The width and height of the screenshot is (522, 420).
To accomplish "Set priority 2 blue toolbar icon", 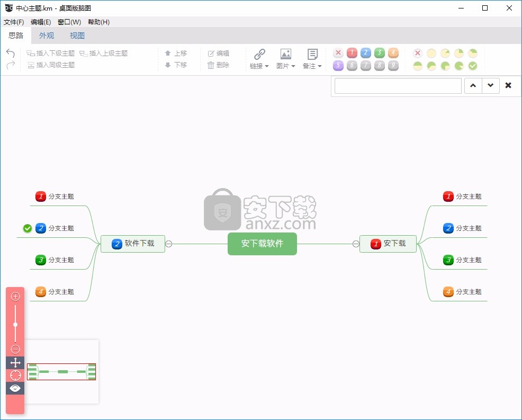I will tap(365, 52).
